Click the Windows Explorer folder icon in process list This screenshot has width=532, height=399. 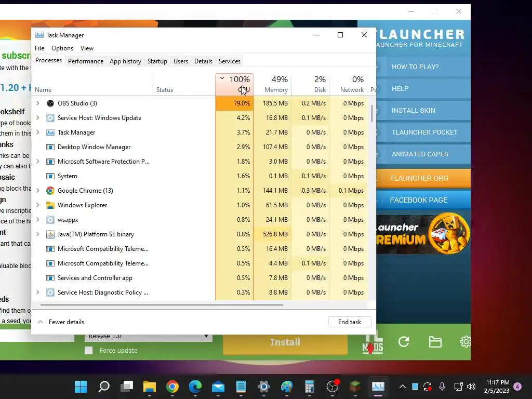[50, 205]
